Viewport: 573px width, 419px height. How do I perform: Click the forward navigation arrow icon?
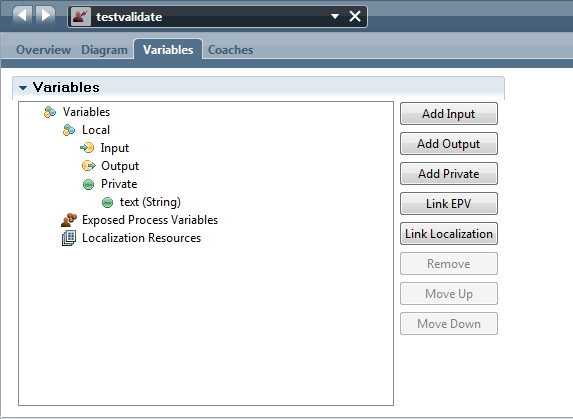click(45, 16)
